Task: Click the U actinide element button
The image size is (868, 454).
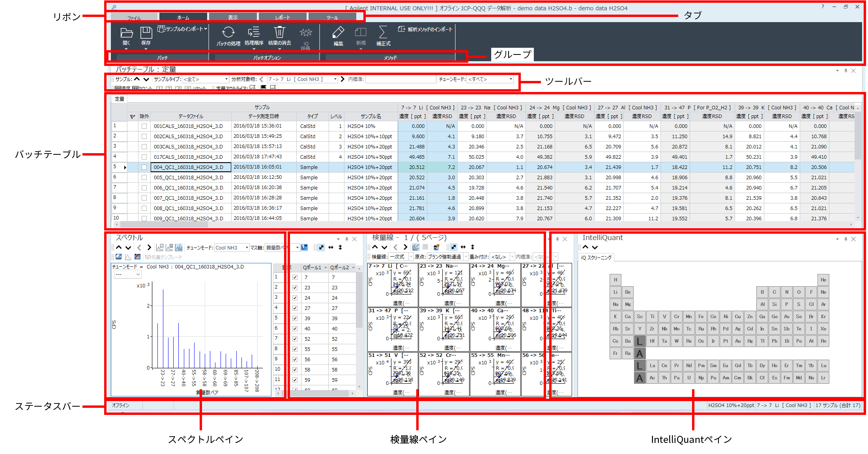Action: pyautogui.click(x=689, y=378)
